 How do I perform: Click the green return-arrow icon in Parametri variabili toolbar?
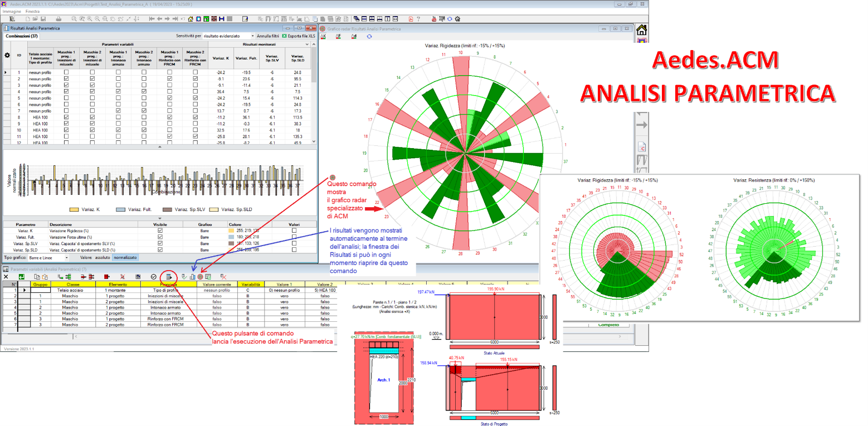22,277
